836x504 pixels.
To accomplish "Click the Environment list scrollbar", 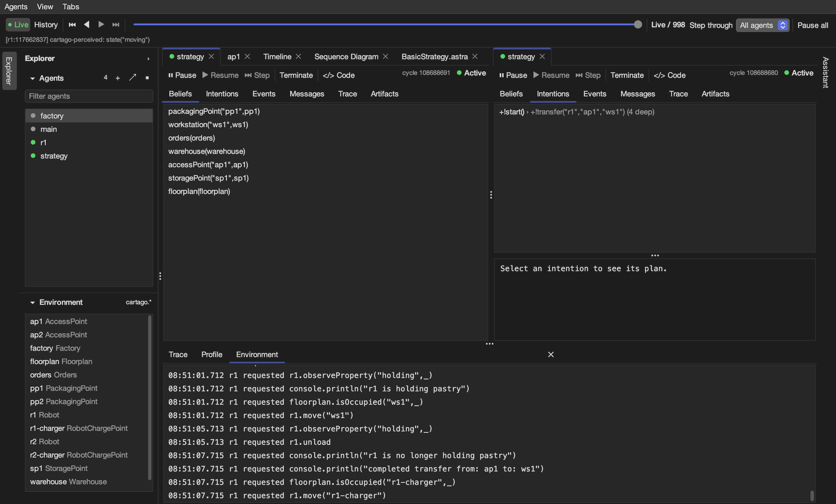I will (150, 397).
